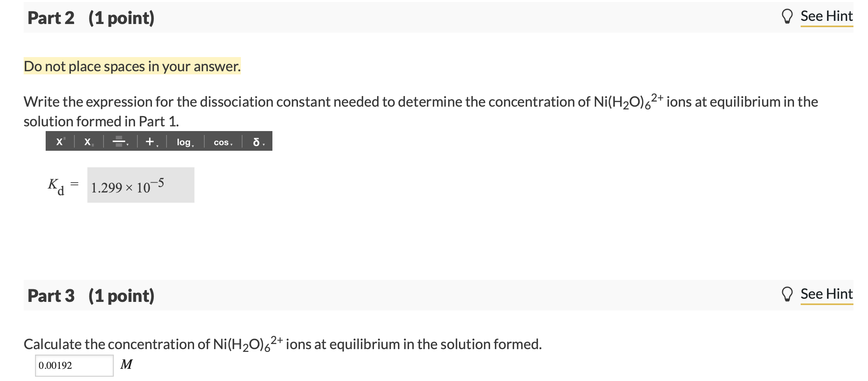Select the superscript tool in the equation toolbar
This screenshot has width=868, height=381.
coord(60,141)
